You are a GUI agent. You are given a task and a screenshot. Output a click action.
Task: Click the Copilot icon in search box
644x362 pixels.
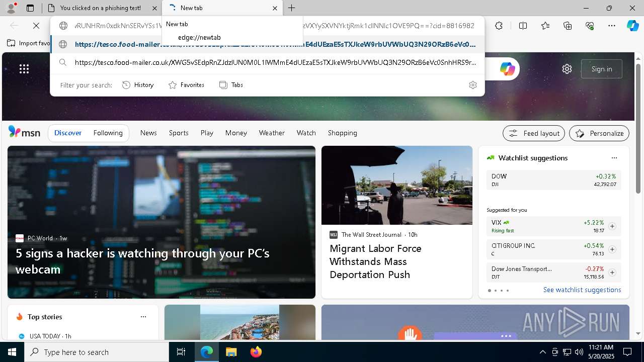[507, 69]
